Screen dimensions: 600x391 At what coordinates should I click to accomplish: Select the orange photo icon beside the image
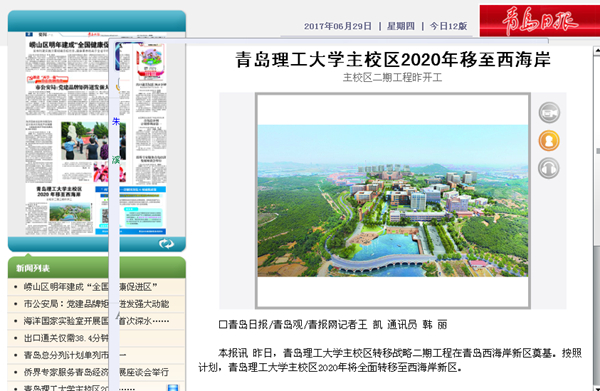click(x=549, y=140)
